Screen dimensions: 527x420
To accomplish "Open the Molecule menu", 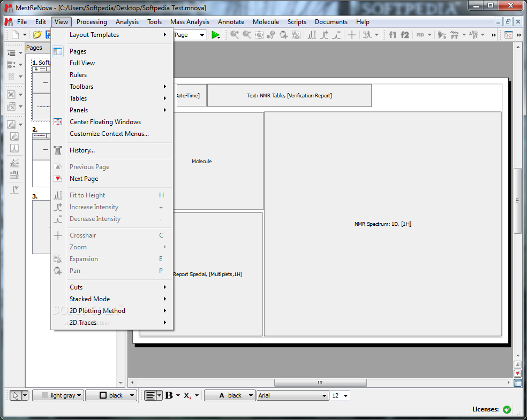I will click(266, 22).
